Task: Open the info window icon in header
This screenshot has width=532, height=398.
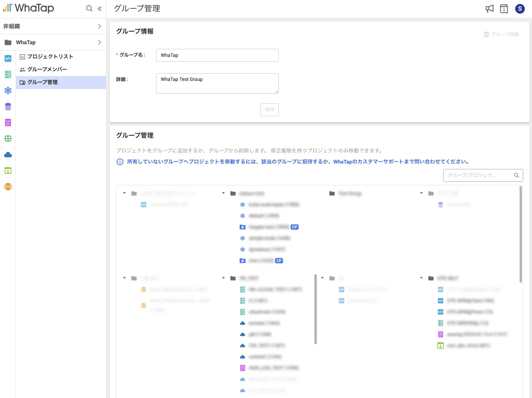Action: click(x=504, y=9)
